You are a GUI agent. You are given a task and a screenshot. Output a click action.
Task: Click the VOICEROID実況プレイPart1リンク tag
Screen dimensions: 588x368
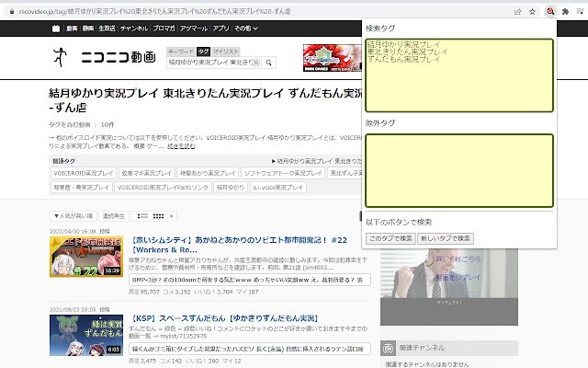pyautogui.click(x=163, y=187)
